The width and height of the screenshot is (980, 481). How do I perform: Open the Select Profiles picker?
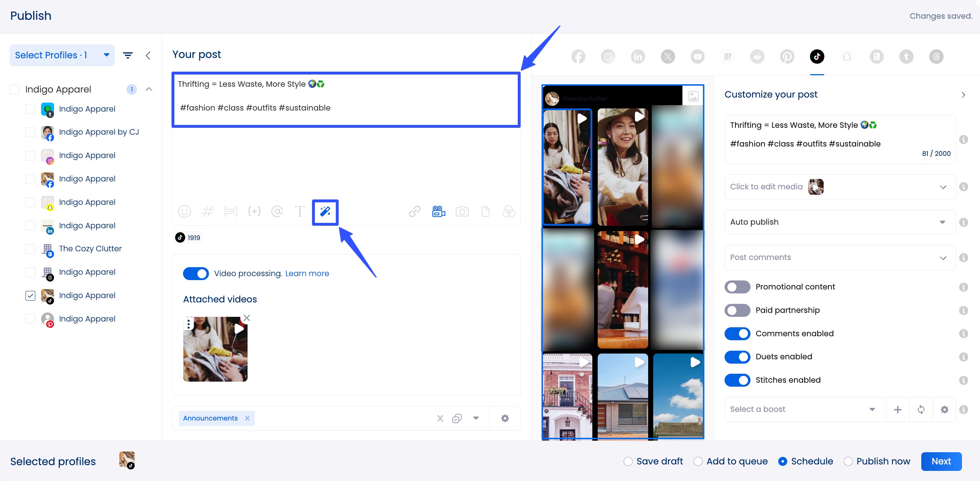[62, 55]
